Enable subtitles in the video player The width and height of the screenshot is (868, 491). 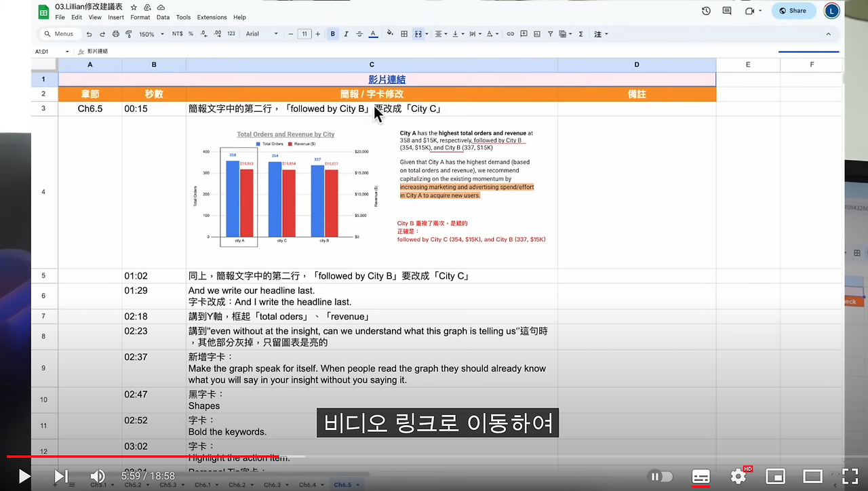701,476
